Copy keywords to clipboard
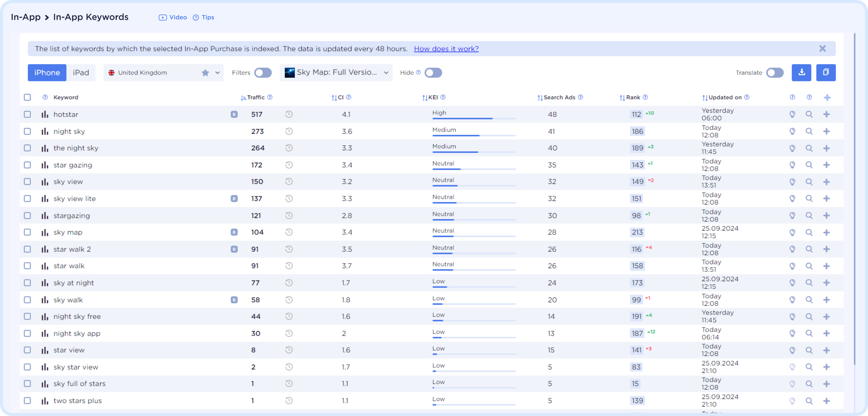Image resolution: width=868 pixels, height=416 pixels. pyautogui.click(x=826, y=72)
